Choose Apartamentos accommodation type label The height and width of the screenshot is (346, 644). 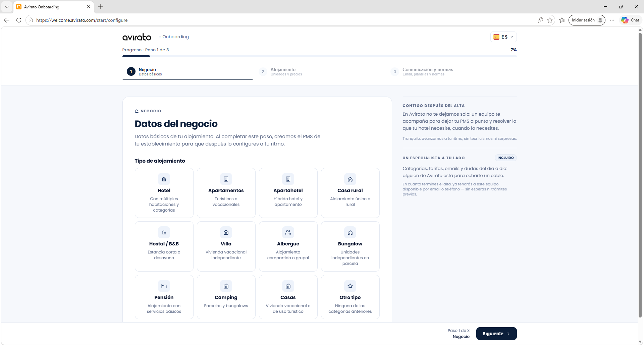pyautogui.click(x=226, y=190)
